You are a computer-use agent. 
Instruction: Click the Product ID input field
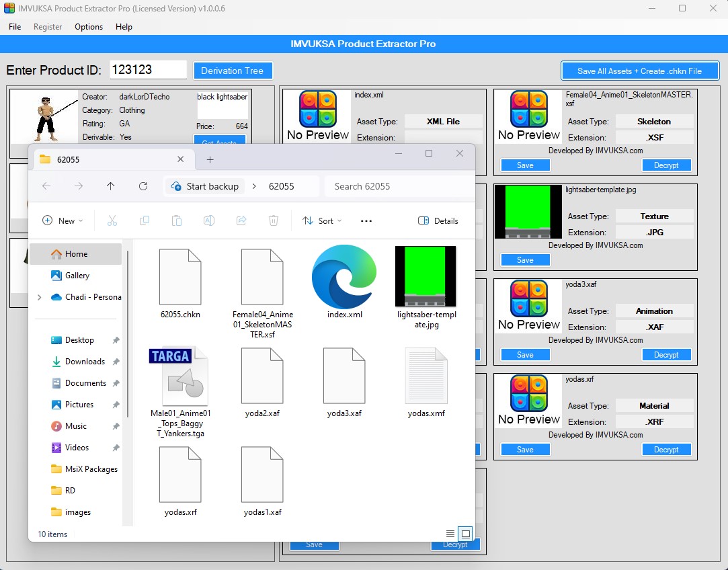[148, 70]
